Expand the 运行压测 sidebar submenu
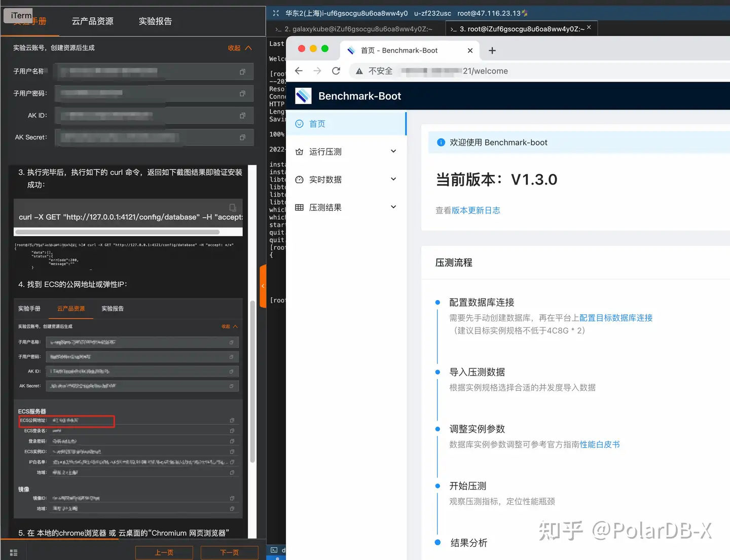This screenshot has height=560, width=730. 393,151
